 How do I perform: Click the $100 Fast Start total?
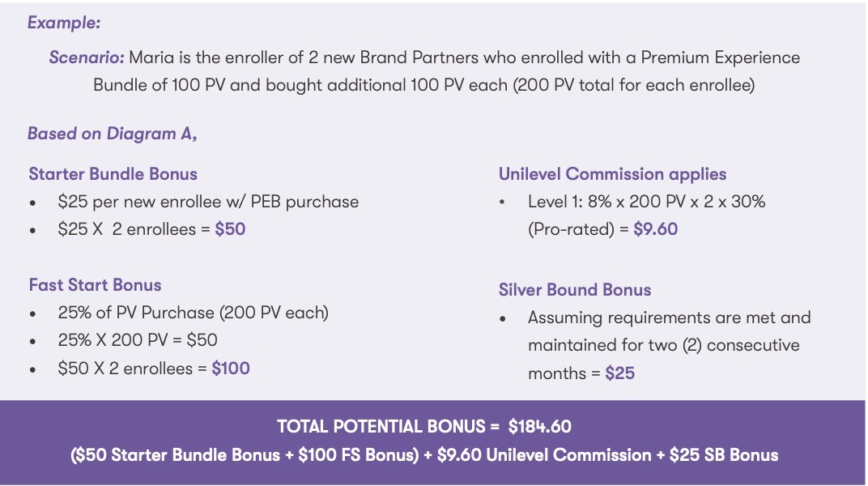[x=230, y=368]
